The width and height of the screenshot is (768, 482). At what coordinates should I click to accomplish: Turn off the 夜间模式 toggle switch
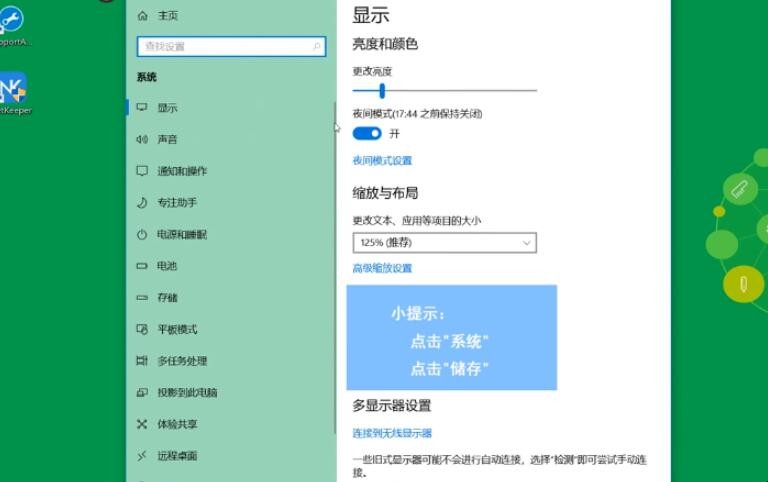coord(367,133)
